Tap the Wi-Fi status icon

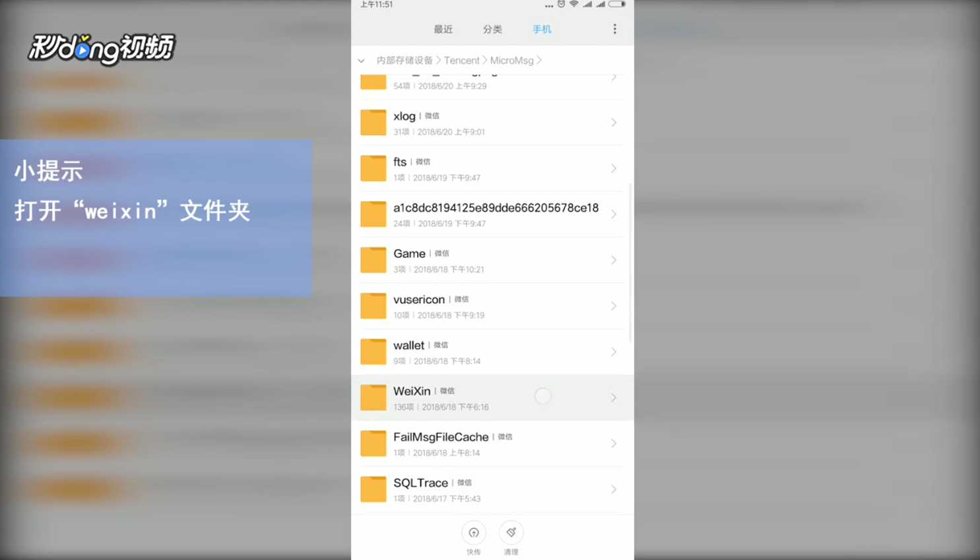[574, 4]
